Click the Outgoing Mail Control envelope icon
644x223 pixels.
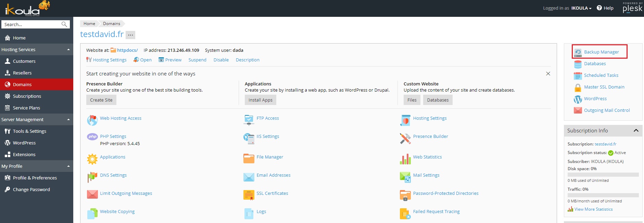[578, 110]
